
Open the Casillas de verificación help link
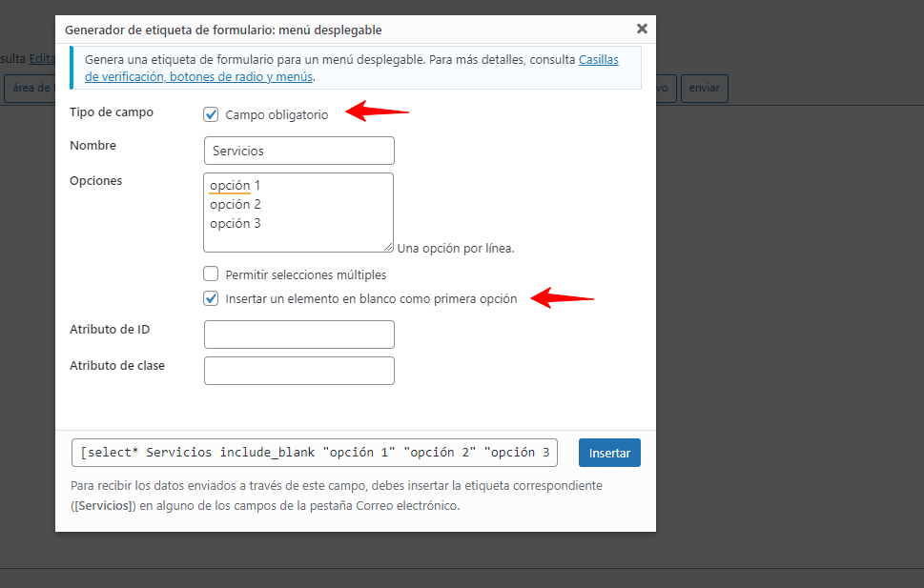pyautogui.click(x=598, y=59)
